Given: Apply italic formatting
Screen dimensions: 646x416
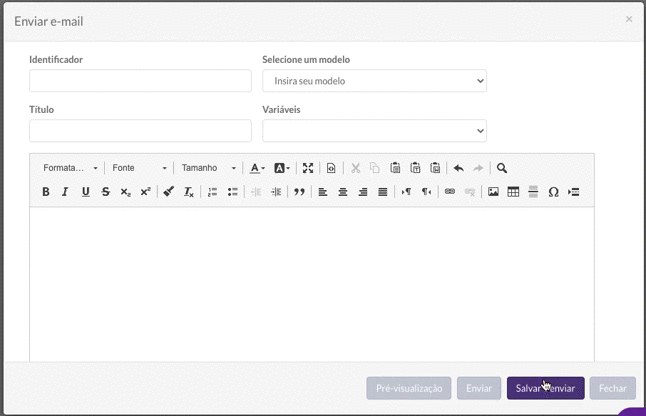Looking at the screenshot, I should 65,192.
